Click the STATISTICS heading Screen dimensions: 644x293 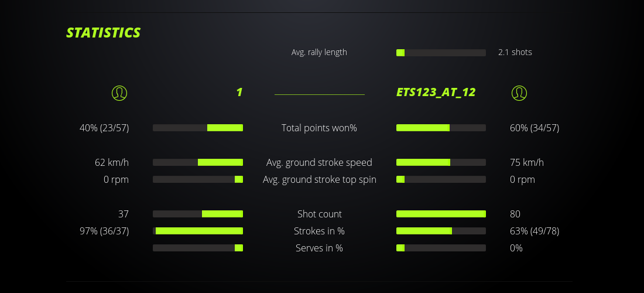pos(104,33)
